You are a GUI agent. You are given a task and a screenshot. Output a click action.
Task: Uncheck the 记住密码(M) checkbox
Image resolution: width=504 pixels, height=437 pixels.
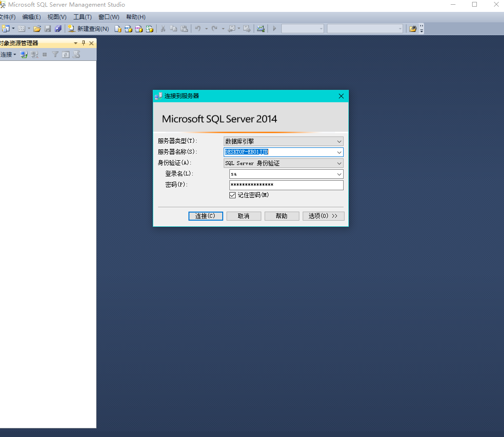coord(232,195)
